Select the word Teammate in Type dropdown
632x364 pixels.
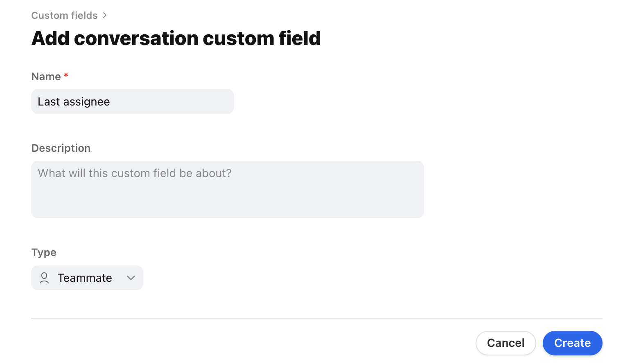point(85,278)
